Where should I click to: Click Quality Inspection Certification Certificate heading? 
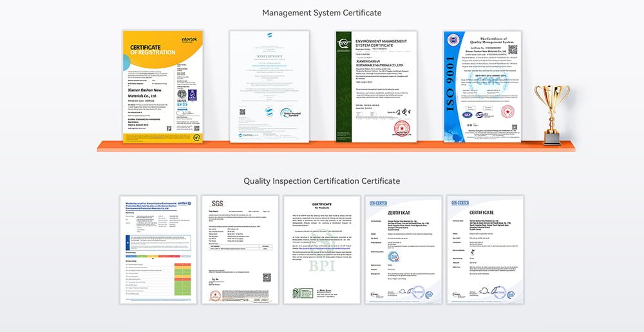[x=321, y=181]
